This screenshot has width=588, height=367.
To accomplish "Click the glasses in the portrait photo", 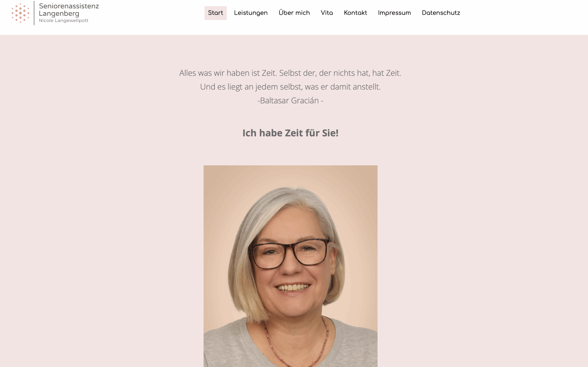I will 289,253.
